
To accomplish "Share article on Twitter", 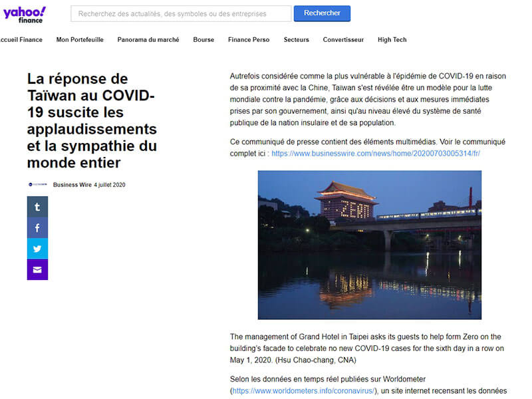I will tap(37, 248).
